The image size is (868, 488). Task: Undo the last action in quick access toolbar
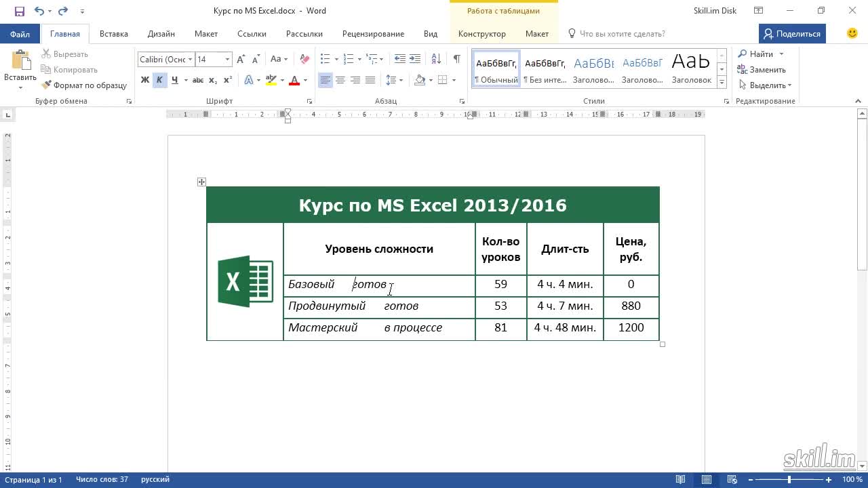coord(39,11)
